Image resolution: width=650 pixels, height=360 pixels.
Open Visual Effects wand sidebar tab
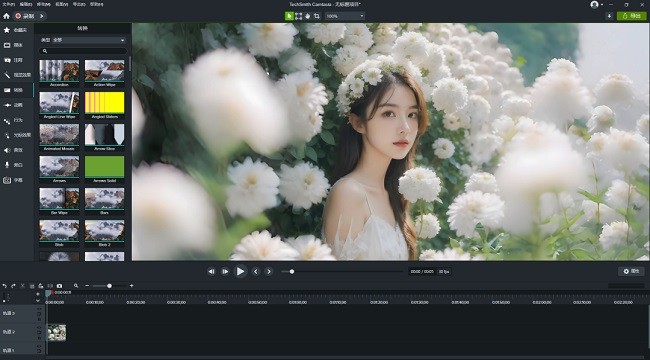pos(17,75)
